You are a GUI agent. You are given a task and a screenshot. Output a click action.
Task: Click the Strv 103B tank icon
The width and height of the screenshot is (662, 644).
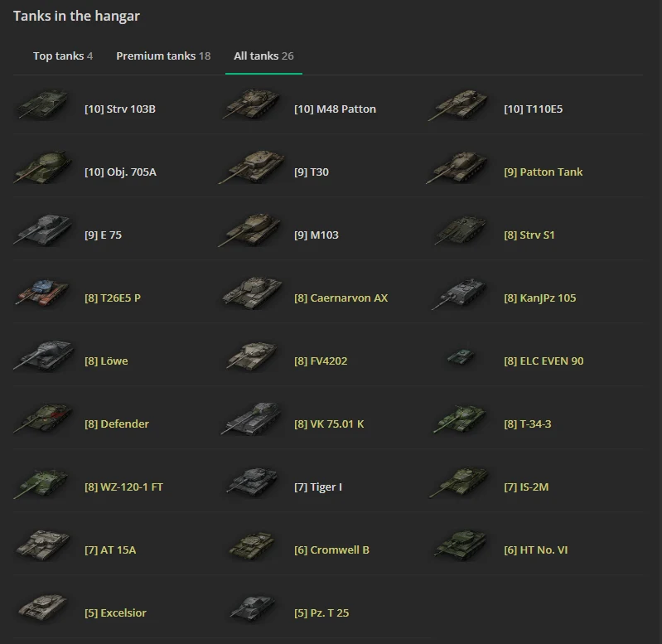[x=42, y=104]
